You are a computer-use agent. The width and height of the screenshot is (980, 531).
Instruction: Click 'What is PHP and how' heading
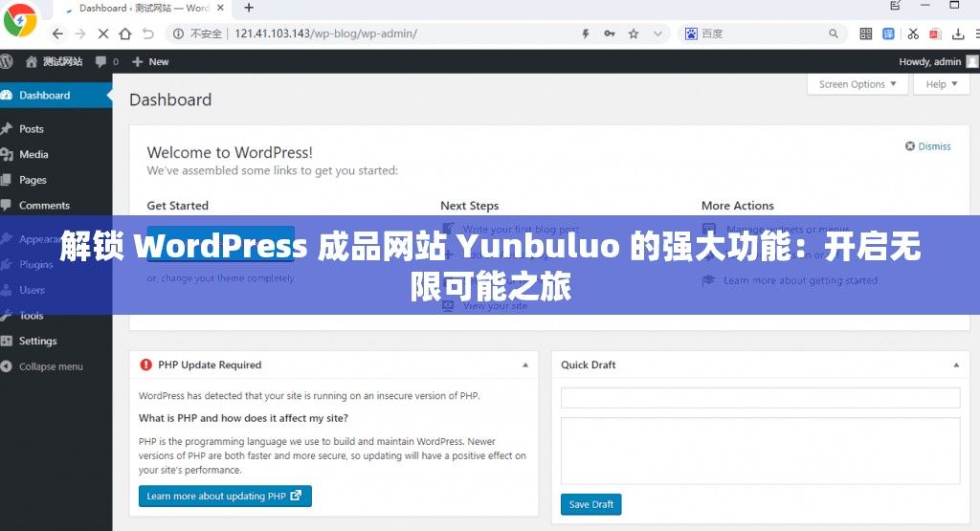[x=243, y=418]
